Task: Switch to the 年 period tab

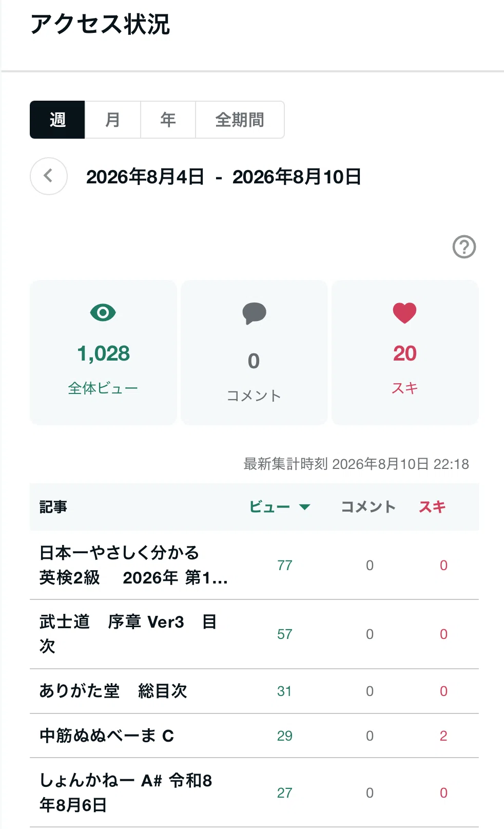Action: click(x=168, y=120)
